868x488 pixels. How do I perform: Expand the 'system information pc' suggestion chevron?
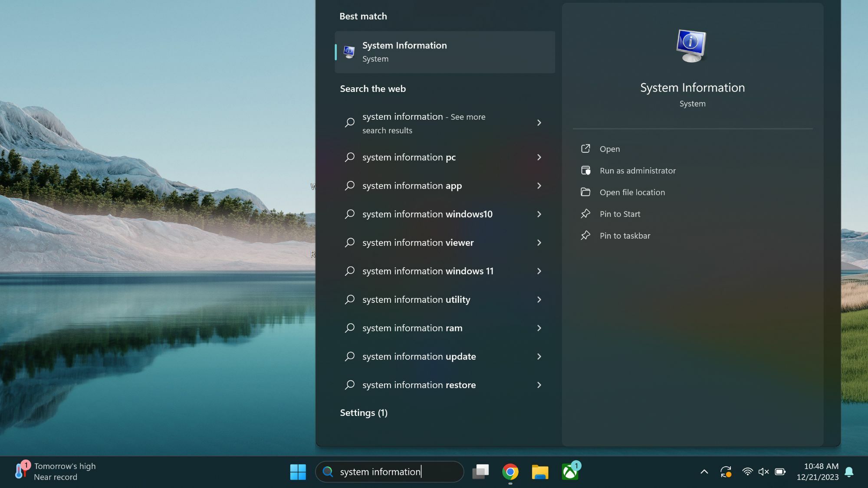pyautogui.click(x=539, y=157)
